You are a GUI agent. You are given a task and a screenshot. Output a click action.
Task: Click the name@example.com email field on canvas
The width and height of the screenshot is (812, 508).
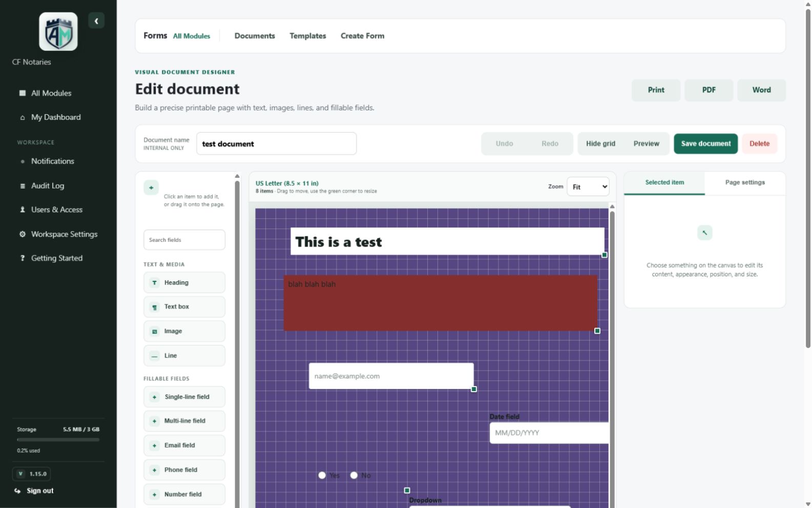(391, 376)
